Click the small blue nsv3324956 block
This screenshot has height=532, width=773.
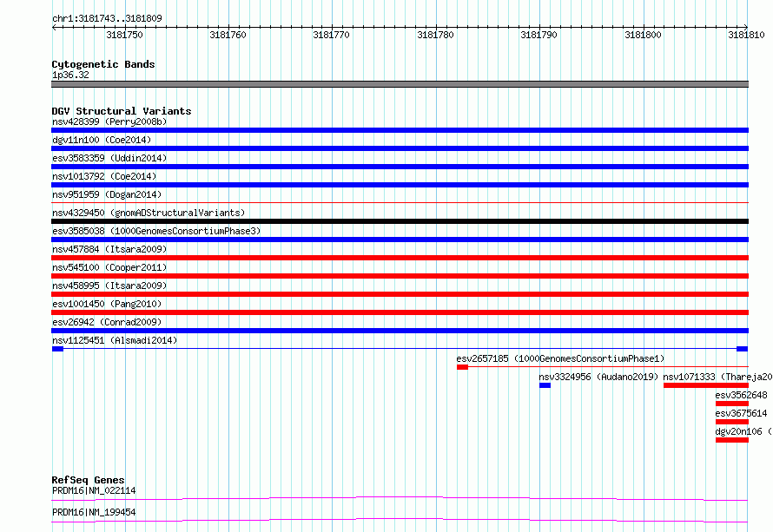pos(545,385)
